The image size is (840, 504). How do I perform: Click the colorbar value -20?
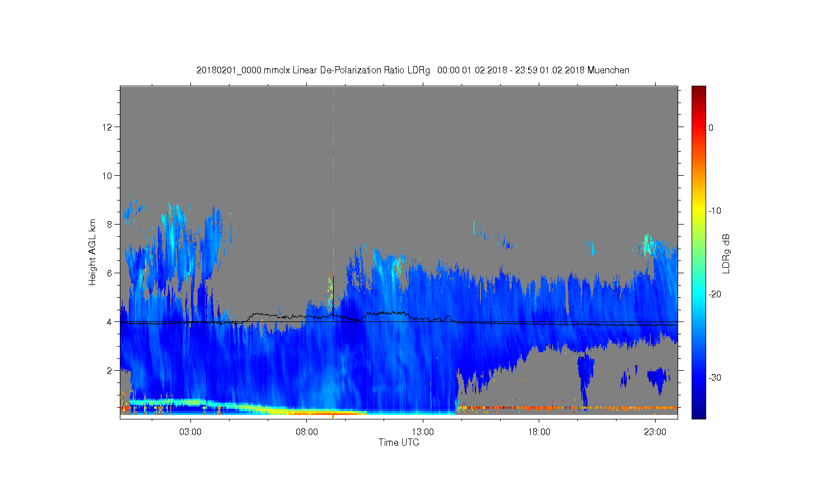(x=715, y=295)
